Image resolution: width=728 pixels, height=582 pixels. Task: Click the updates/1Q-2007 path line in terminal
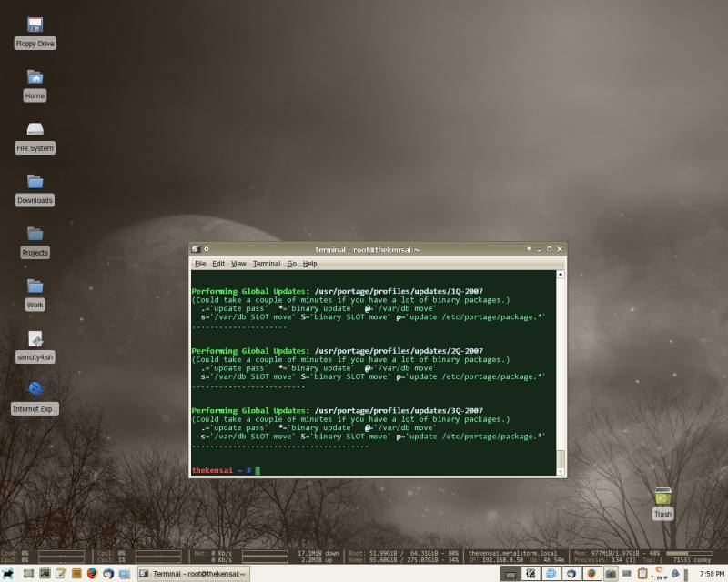tap(399, 291)
